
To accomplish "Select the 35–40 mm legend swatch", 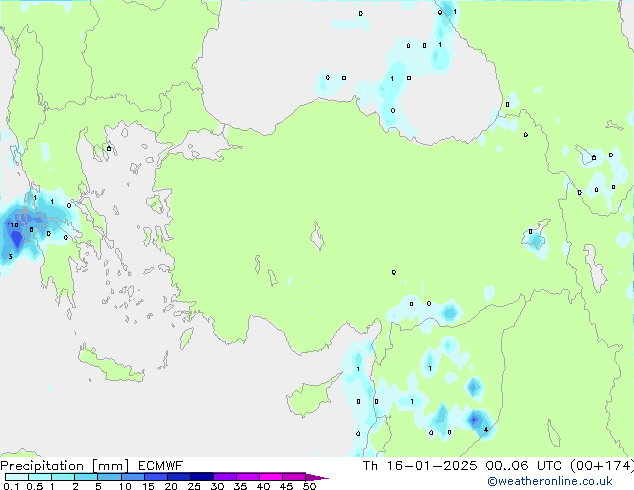I will tap(247, 477).
